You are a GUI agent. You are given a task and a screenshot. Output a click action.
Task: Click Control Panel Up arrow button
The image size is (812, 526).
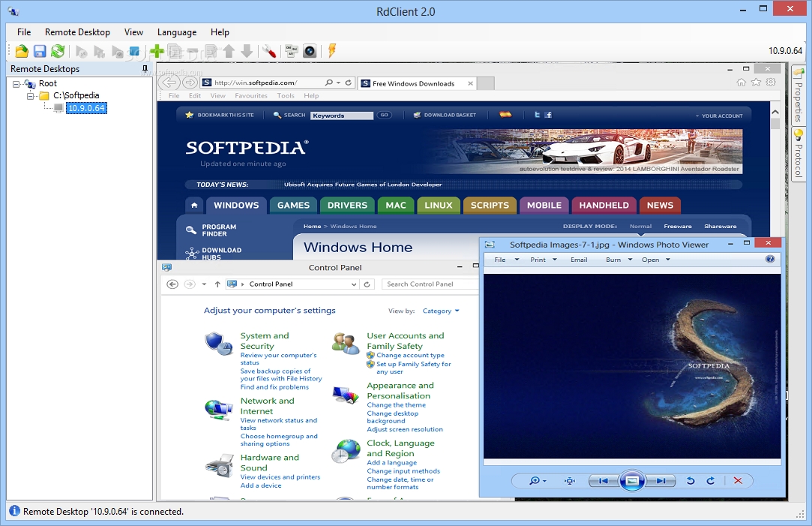click(217, 284)
